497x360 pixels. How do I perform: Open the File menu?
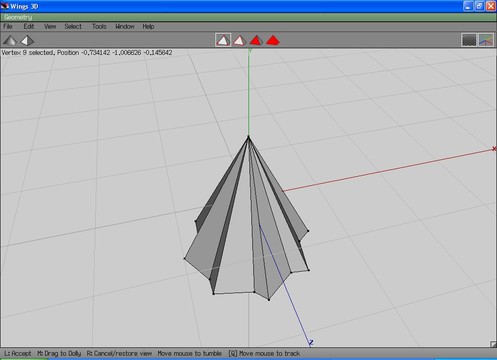[x=8, y=26]
